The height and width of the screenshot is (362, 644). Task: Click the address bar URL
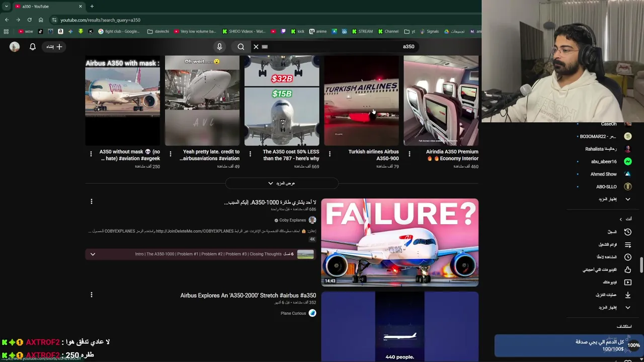point(100,20)
